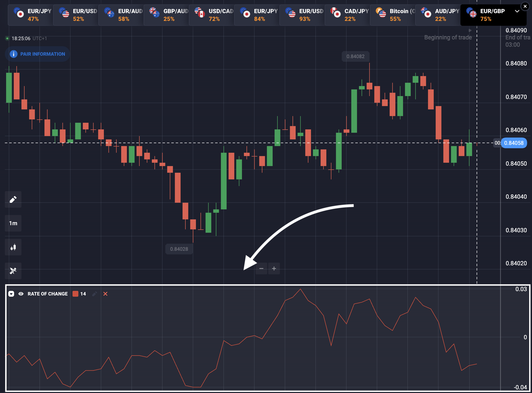Open the chart type candlestick icon
This screenshot has height=393, width=532.
(x=13, y=247)
